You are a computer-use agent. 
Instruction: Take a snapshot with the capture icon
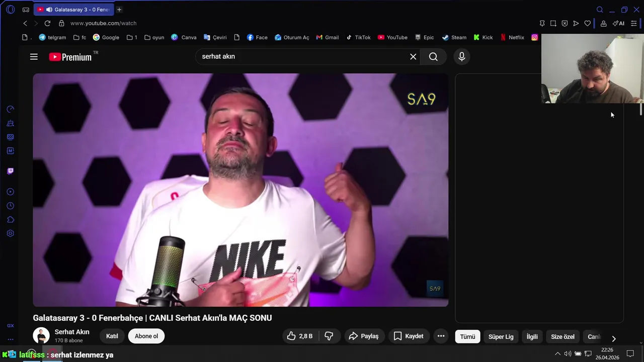tap(553, 23)
